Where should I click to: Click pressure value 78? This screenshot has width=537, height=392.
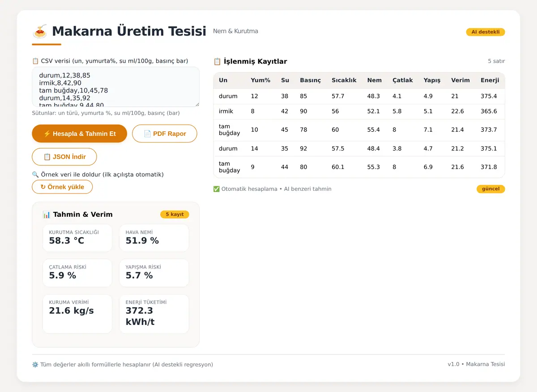[x=303, y=130]
